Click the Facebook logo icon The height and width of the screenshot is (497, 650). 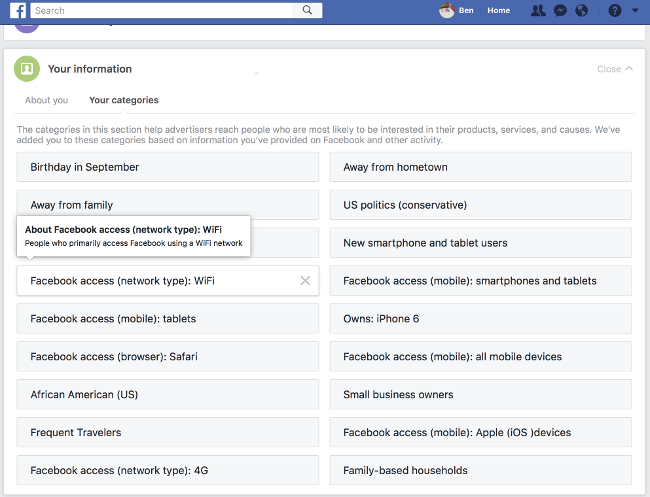19,11
